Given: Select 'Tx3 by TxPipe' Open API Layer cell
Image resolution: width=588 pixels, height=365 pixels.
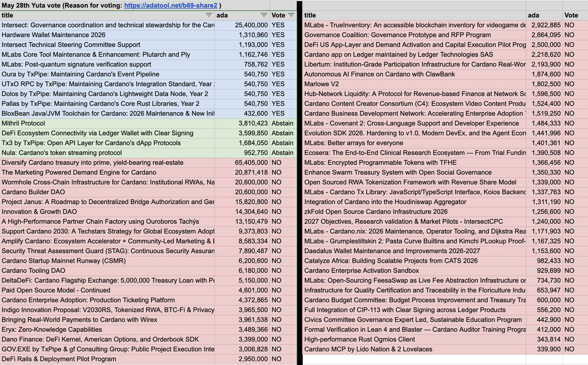Looking at the screenshot, I should tap(107, 143).
